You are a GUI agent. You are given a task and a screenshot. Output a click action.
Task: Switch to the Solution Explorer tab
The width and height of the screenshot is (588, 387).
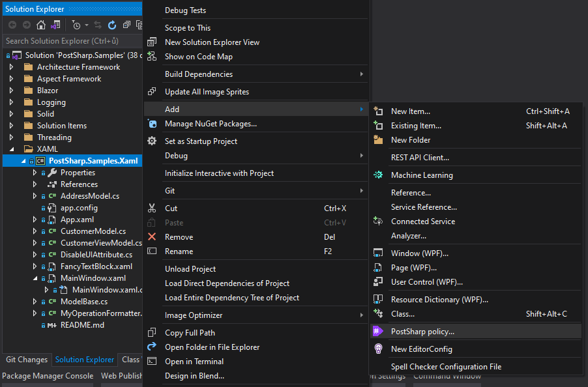point(84,359)
